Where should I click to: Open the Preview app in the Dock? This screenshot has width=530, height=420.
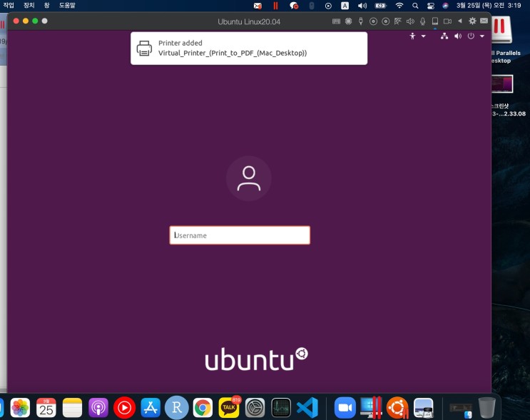coord(424,407)
